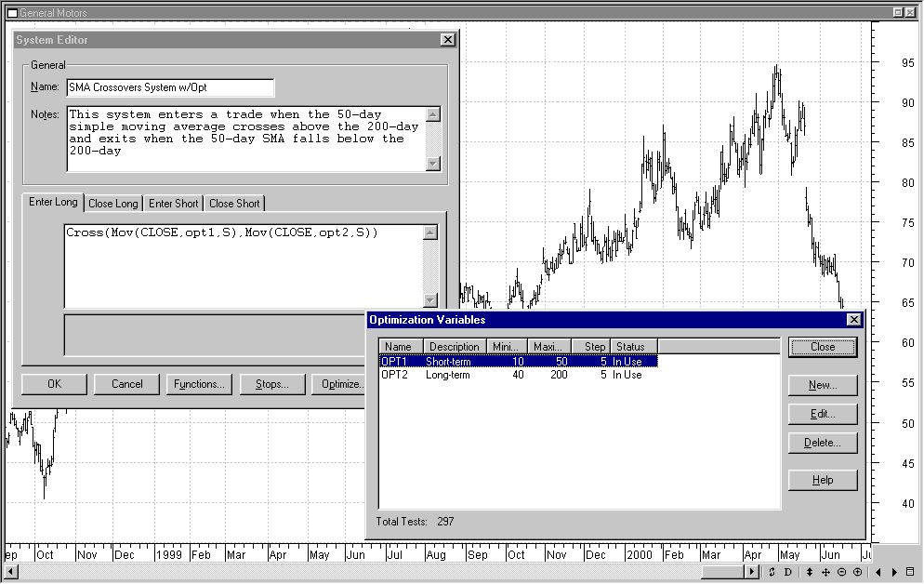The width and height of the screenshot is (924, 584).
Task: Zoom in using the plus magnifier icon
Action: coord(857,572)
